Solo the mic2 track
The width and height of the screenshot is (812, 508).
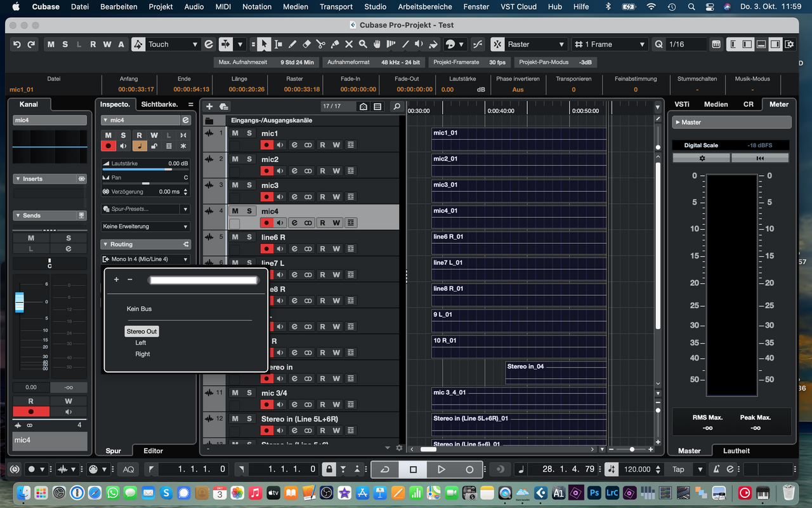(249, 159)
